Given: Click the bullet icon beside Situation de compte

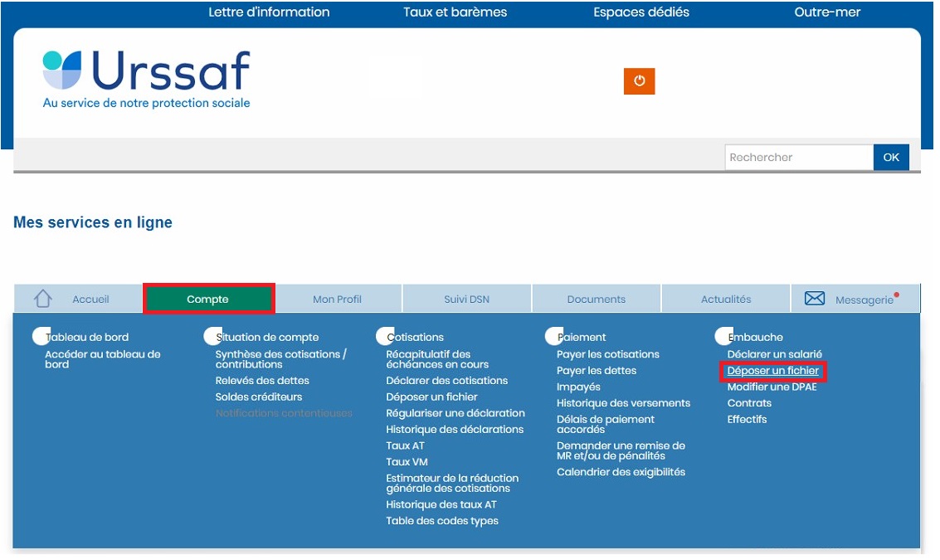Looking at the screenshot, I should coord(213,337).
